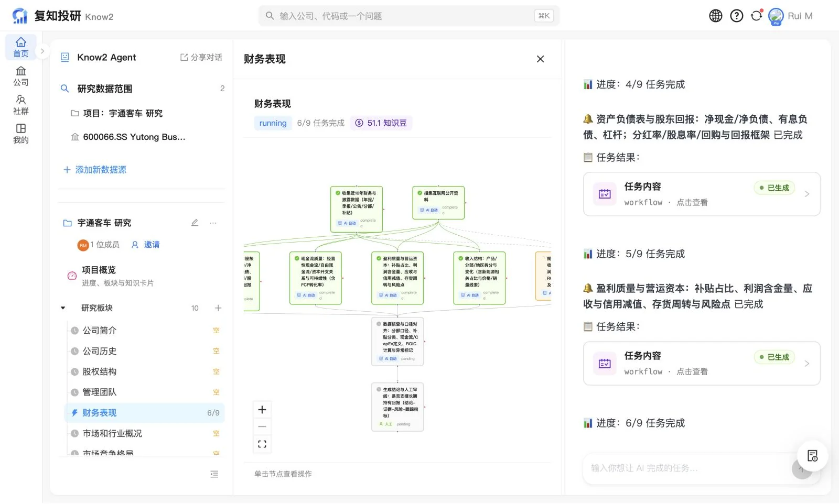
Task: Collapse the 研究板块 section triangle
Action: (x=63, y=308)
